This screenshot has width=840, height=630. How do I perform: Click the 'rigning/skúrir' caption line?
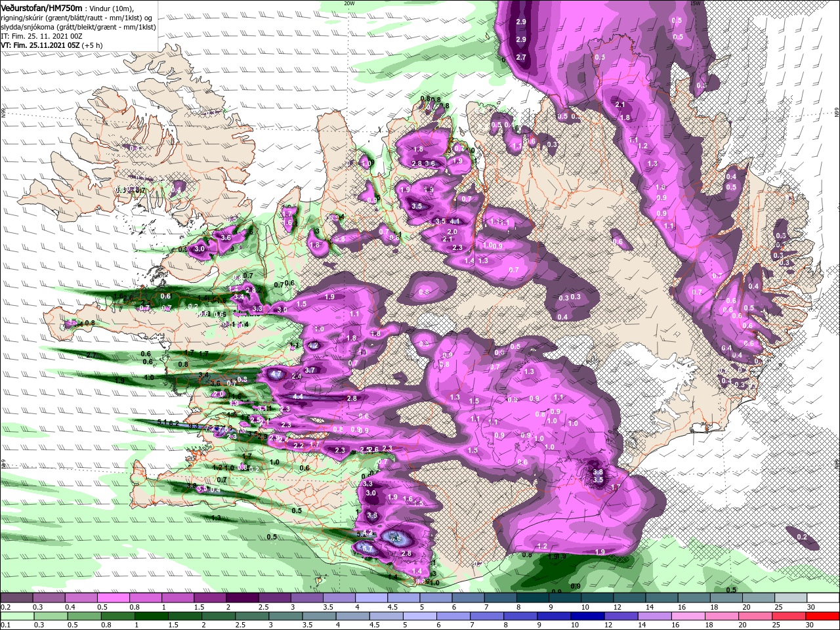tap(76, 17)
